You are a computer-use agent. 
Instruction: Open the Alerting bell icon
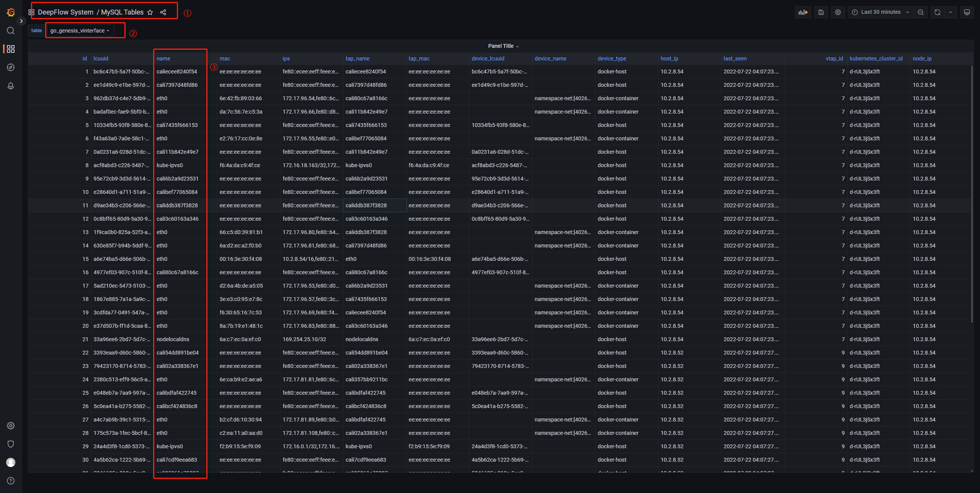(x=11, y=86)
